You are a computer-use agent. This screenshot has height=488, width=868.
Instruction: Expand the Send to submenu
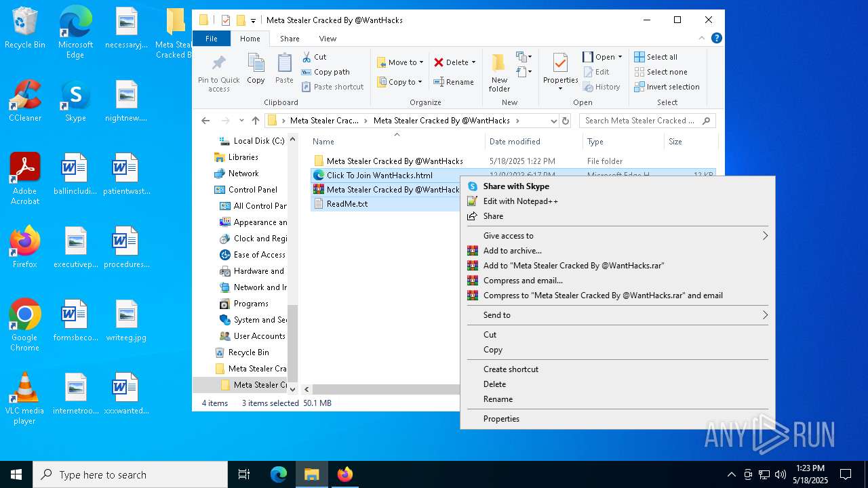(617, 315)
